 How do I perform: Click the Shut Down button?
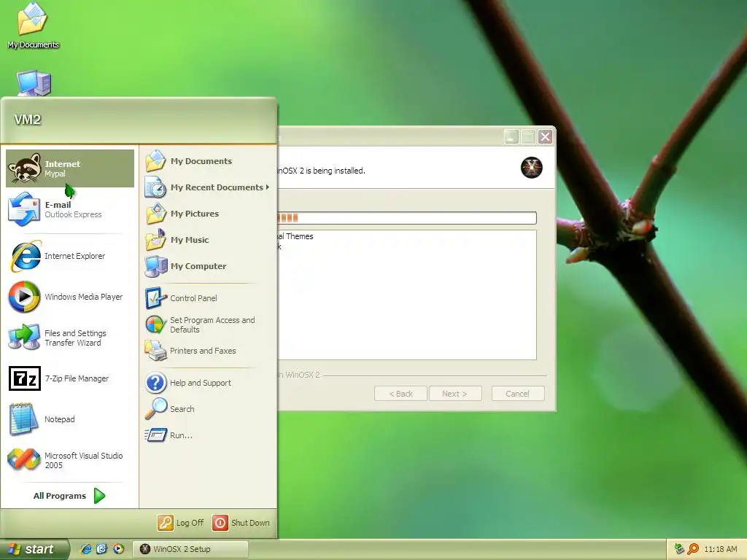click(x=241, y=523)
